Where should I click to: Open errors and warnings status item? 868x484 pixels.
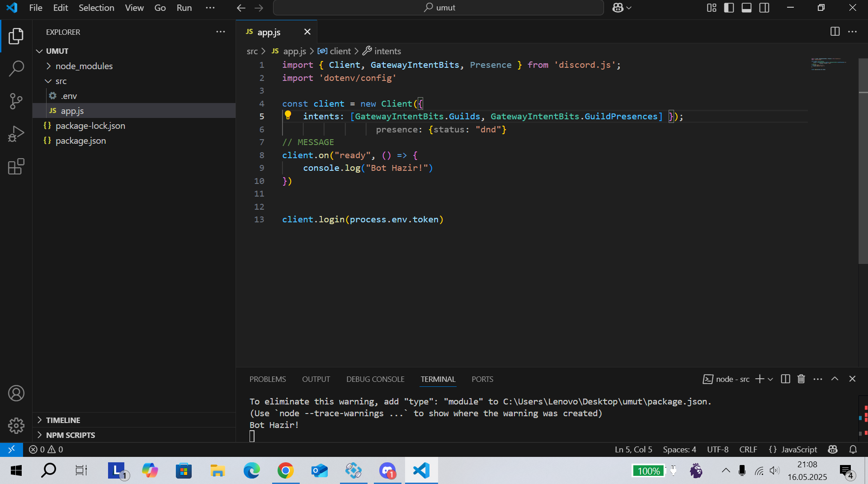pos(46,449)
